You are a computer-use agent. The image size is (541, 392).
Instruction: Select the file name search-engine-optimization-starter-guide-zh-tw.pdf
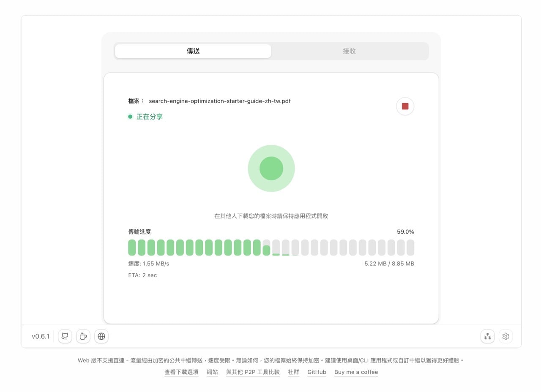point(220,101)
